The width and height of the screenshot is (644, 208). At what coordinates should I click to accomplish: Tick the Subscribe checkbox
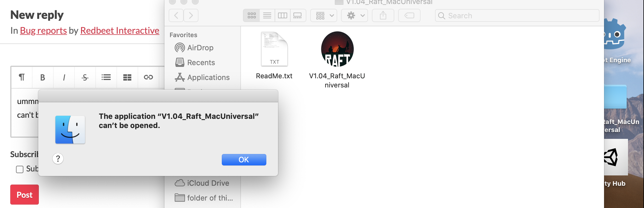20,169
